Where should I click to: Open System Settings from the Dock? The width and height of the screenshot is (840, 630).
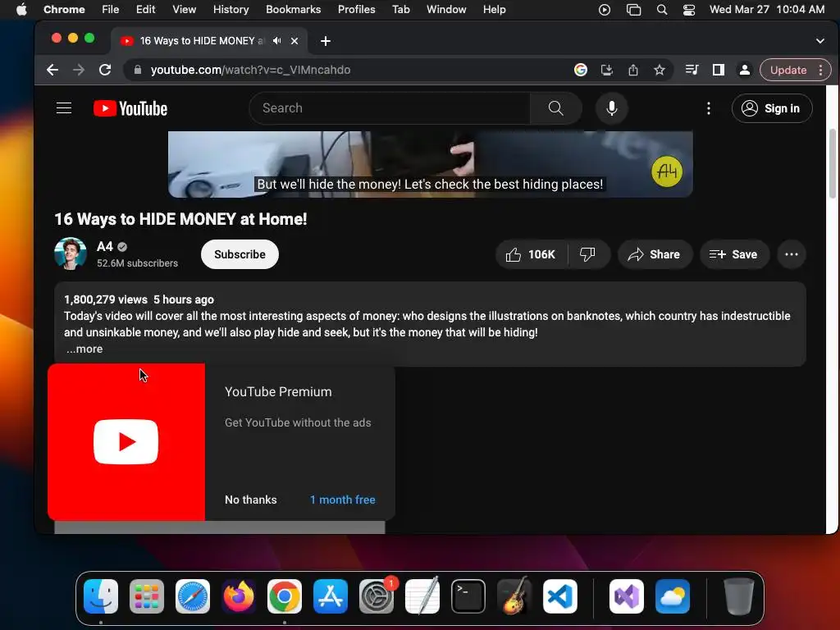click(376, 596)
